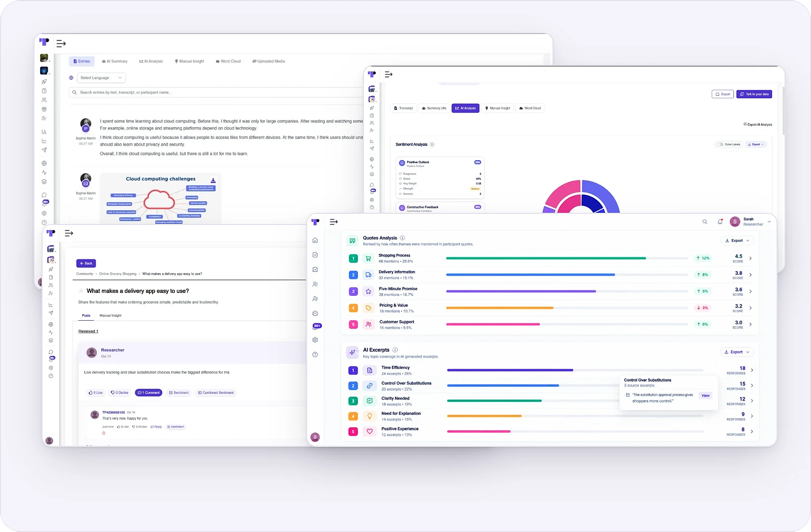Open the Export AI Analysis link
Screen dimensions: 811x532
758,124
